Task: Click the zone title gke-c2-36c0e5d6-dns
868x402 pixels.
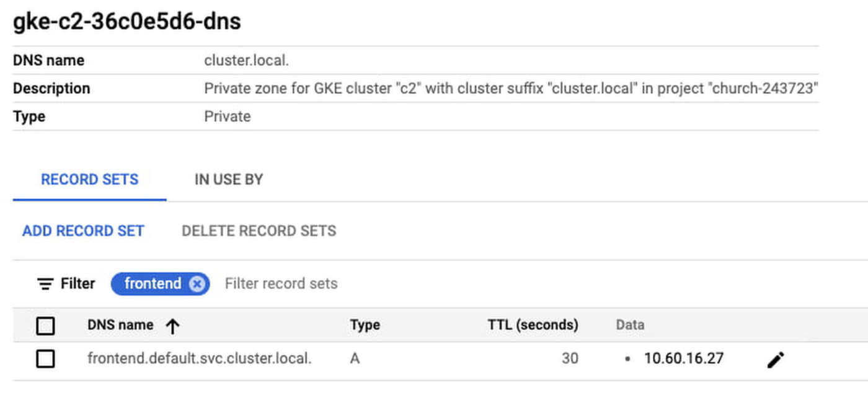Action: pos(127,22)
